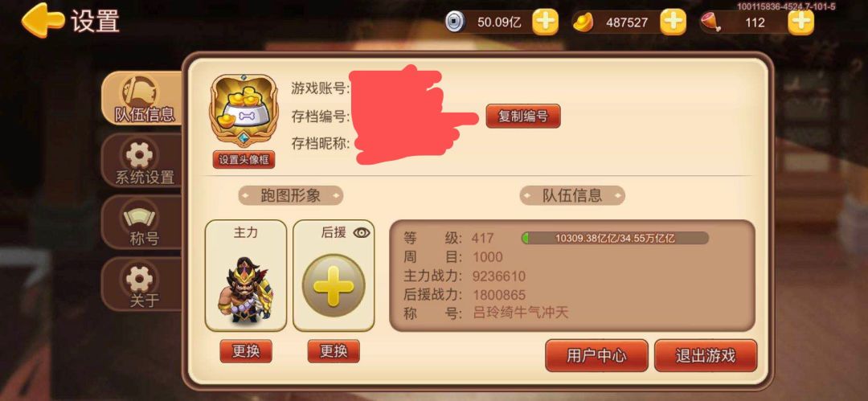Image resolution: width=868 pixels, height=401 pixels.
Task: Click 更换 under the 主力 character
Action: click(x=246, y=351)
